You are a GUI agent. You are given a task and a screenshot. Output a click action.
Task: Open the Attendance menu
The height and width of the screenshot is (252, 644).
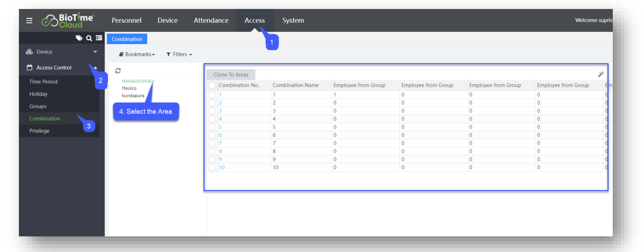point(211,20)
